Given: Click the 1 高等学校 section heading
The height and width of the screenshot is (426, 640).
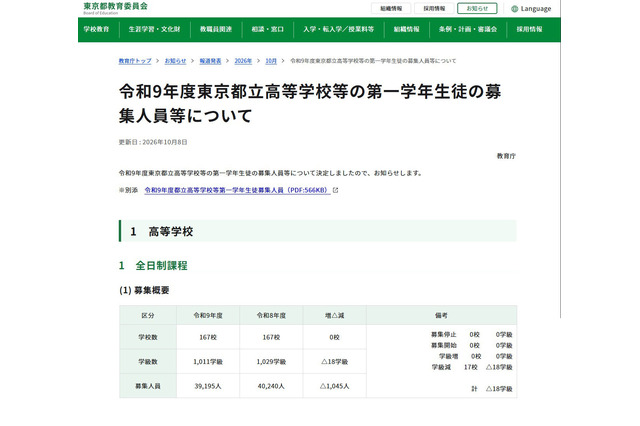Looking at the screenshot, I should tap(318, 231).
